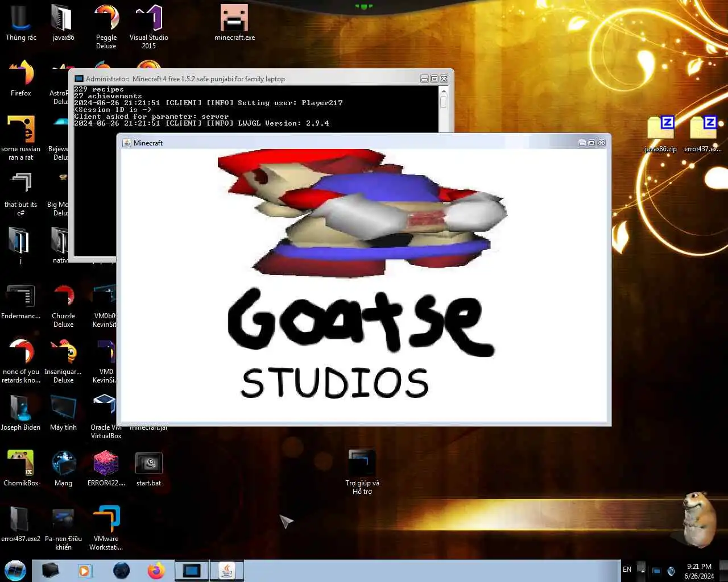Viewport: 728px width, 582px height.
Task: Open the Minecraft window Java system icon
Action: pyautogui.click(x=127, y=143)
